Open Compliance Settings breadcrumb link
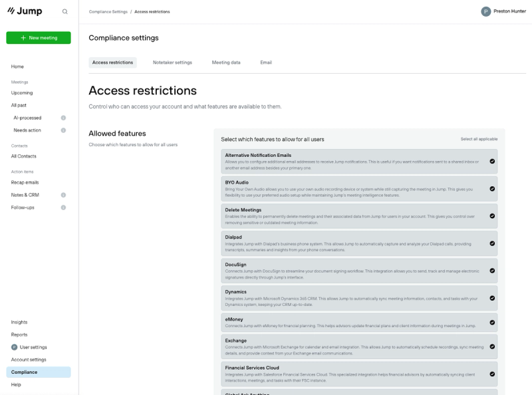This screenshot has height=395, width=532. [108, 12]
